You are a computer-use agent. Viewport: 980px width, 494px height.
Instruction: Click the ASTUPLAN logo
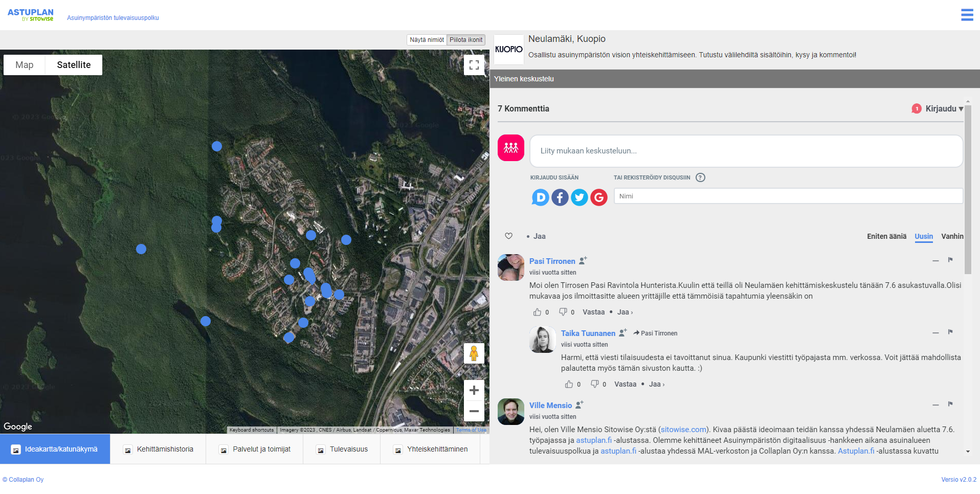(31, 15)
